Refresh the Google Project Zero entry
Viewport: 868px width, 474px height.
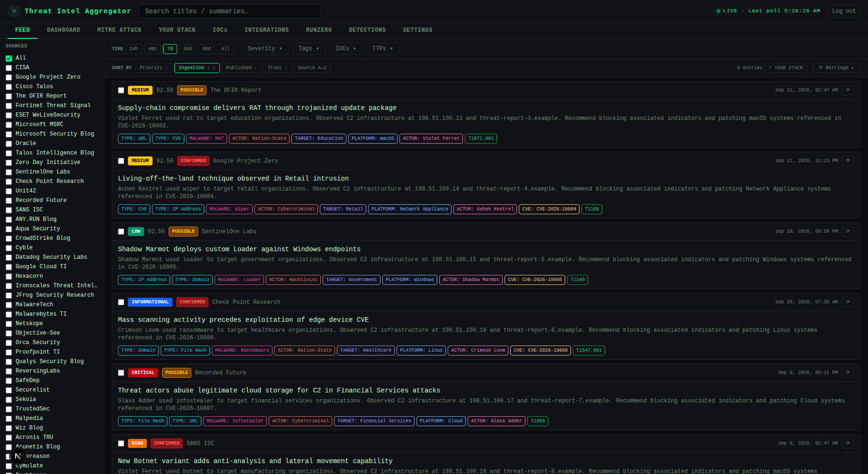pos(848,161)
